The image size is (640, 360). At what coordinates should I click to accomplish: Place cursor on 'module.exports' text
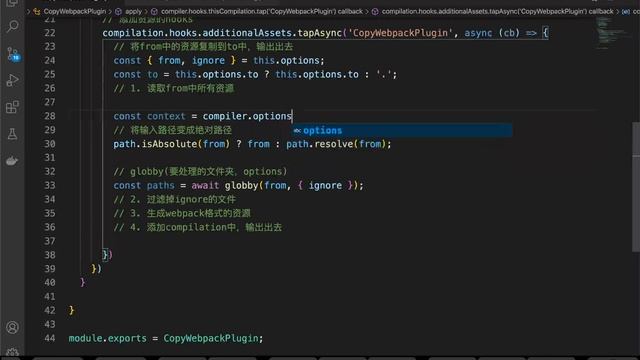click(x=107, y=338)
